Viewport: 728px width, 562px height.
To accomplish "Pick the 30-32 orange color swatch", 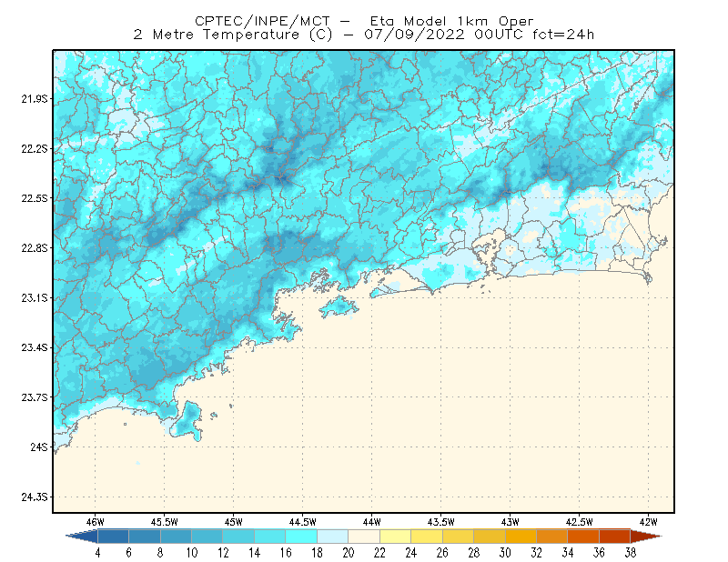I will 521,537.
